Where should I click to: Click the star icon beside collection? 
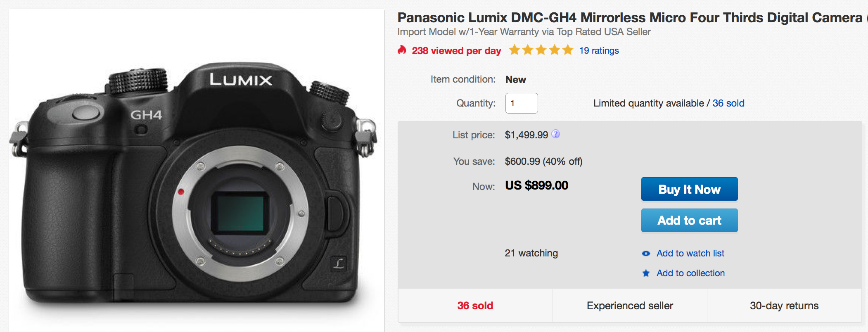point(646,273)
